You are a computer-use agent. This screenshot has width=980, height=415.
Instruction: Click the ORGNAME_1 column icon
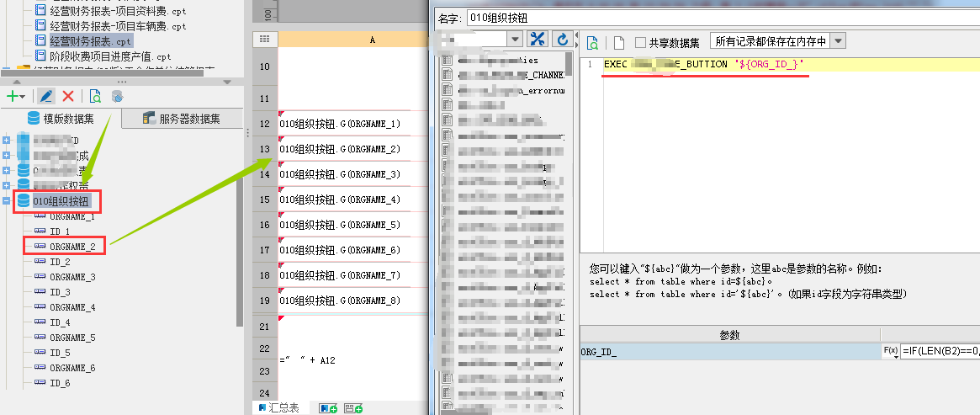point(40,215)
